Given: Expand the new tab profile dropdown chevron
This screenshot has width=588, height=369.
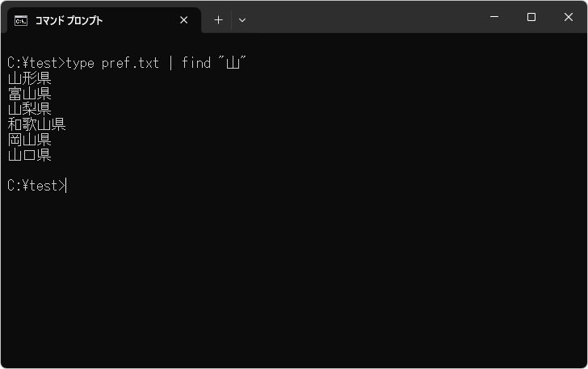Looking at the screenshot, I should [242, 20].
